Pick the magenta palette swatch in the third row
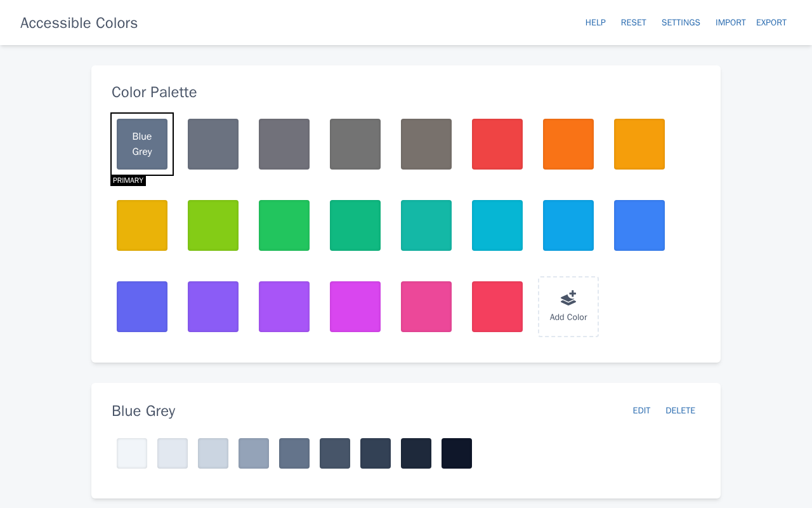 355,307
